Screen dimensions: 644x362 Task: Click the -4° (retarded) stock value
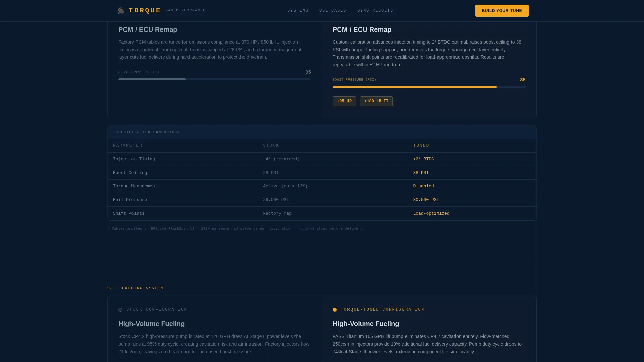281,159
